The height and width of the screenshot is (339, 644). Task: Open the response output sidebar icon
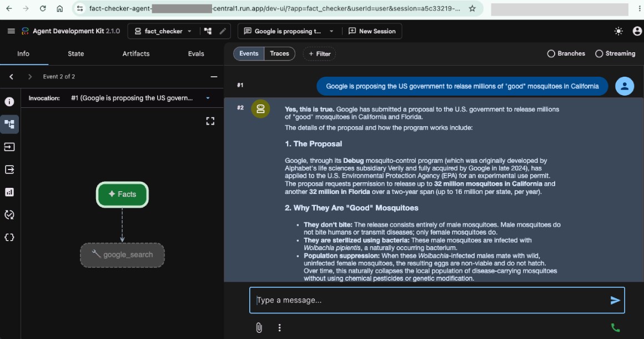[x=9, y=169]
